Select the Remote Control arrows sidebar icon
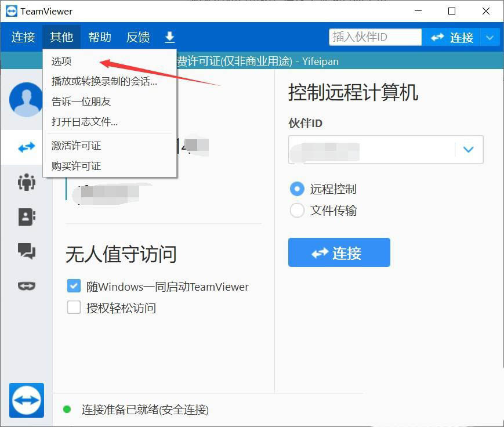The width and height of the screenshot is (504, 427). pos(26,147)
